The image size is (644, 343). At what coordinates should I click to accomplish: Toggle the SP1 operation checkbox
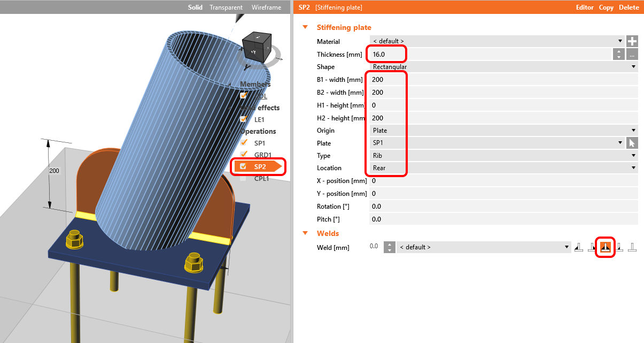pyautogui.click(x=244, y=143)
